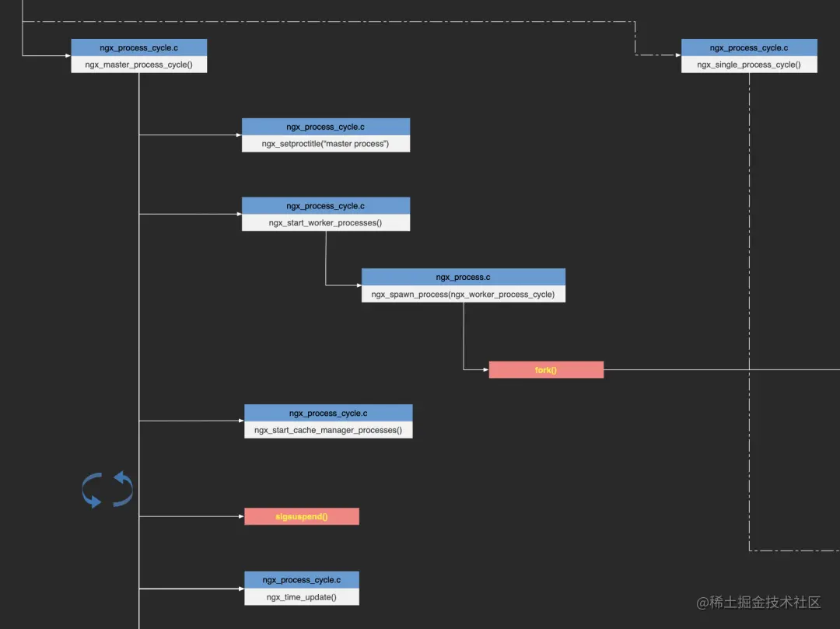The width and height of the screenshot is (840, 629).
Task: Select the ngx_single_process_cycle() node
Action: (x=749, y=65)
